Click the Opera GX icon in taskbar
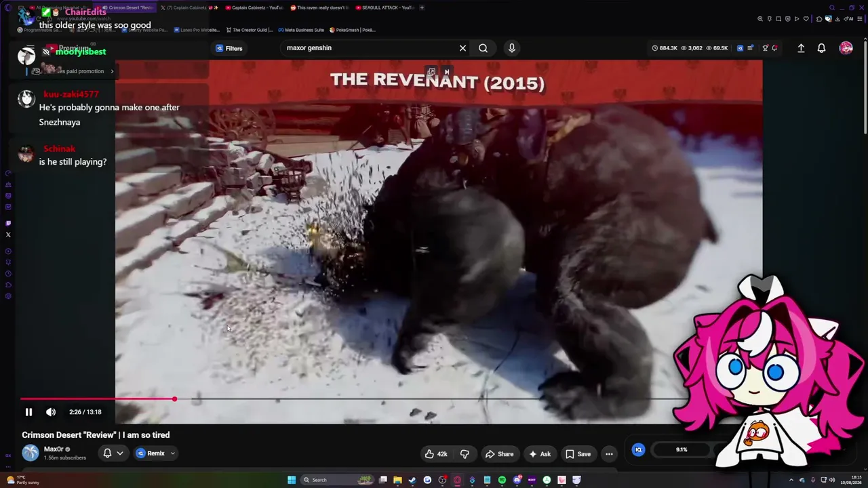 (457, 480)
